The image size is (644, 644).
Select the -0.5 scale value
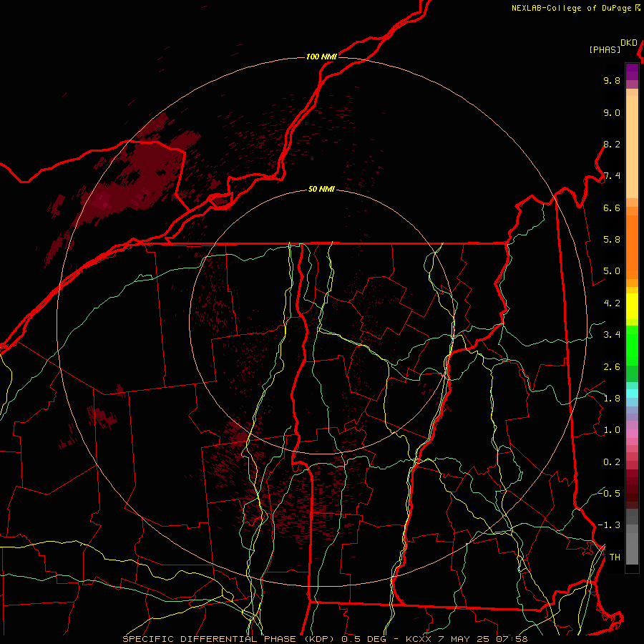coord(609,493)
